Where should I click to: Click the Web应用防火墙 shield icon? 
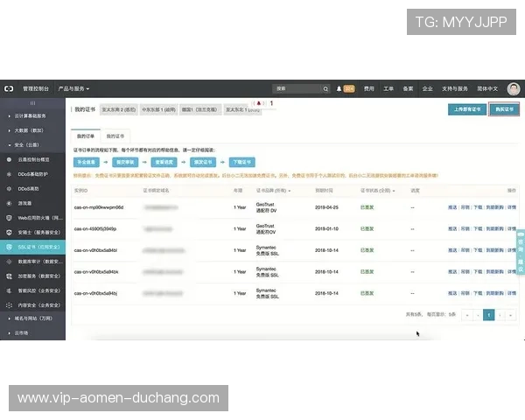10,217
